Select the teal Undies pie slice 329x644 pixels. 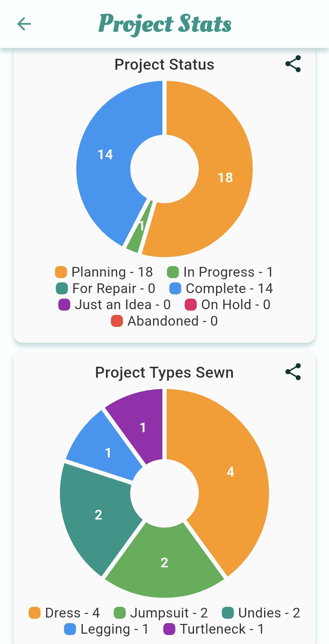point(97,514)
